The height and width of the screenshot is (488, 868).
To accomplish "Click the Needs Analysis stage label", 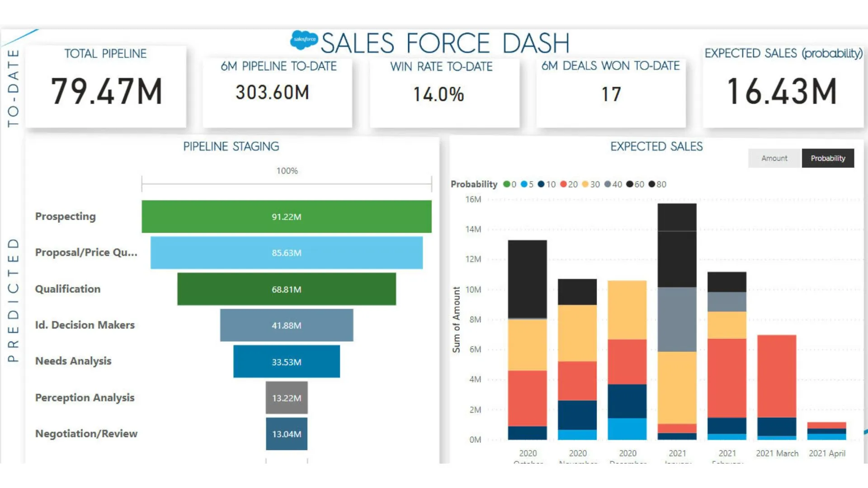I will [73, 361].
